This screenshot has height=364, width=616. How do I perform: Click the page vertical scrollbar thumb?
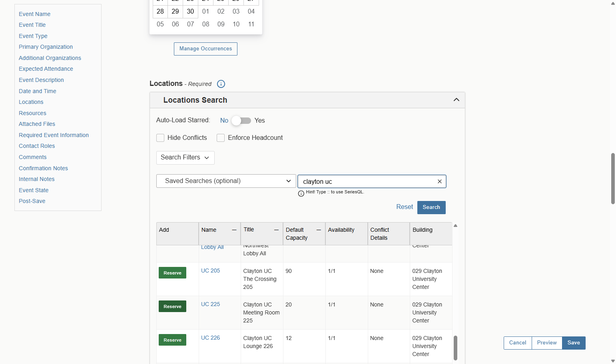613,179
